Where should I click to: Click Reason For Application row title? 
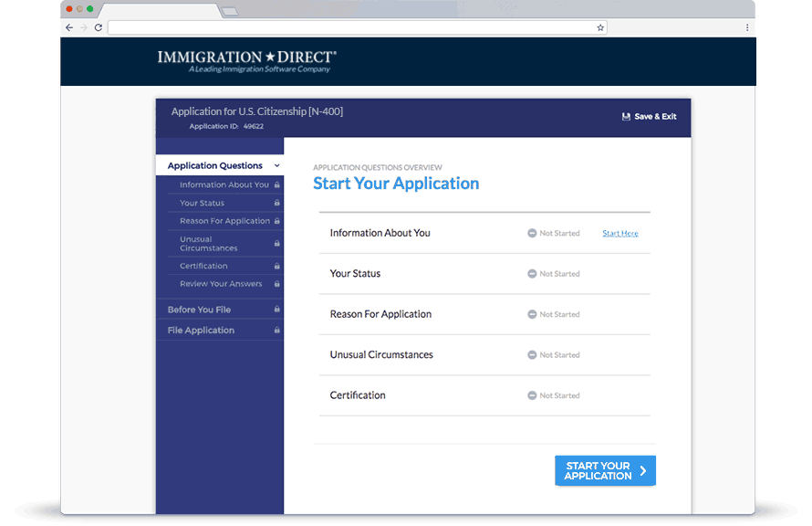[x=380, y=314]
